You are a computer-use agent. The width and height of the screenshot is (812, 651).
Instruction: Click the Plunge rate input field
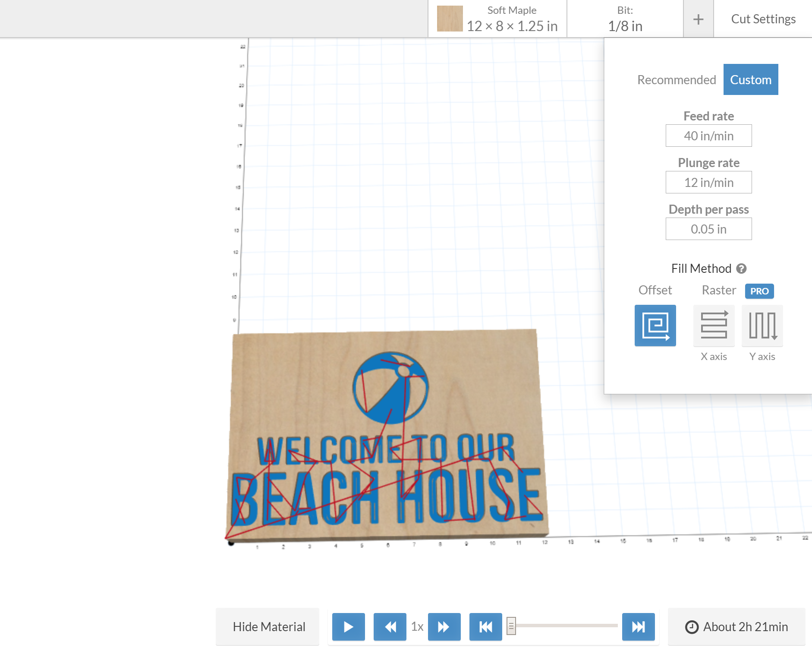tap(708, 183)
